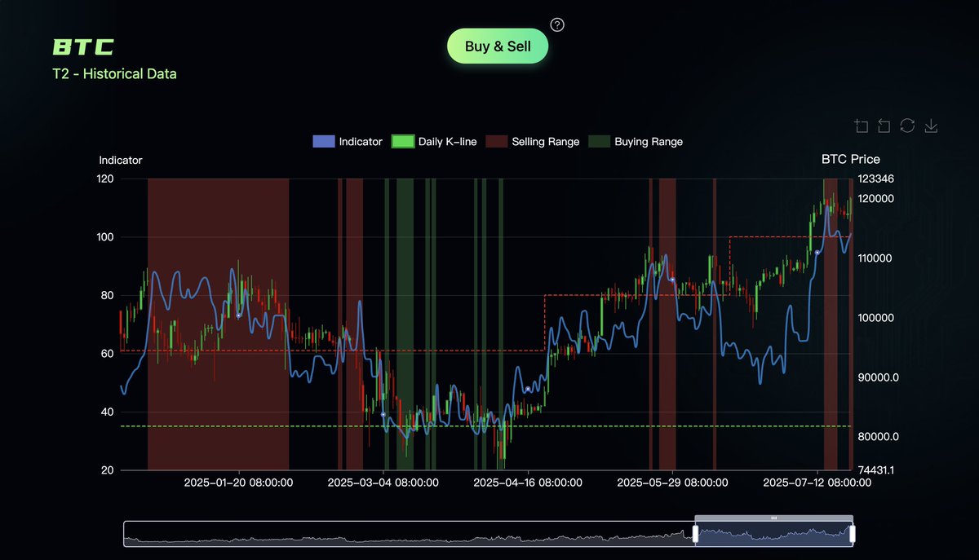The height and width of the screenshot is (560, 979).
Task: Open the question mark help icon
Action: tap(557, 24)
